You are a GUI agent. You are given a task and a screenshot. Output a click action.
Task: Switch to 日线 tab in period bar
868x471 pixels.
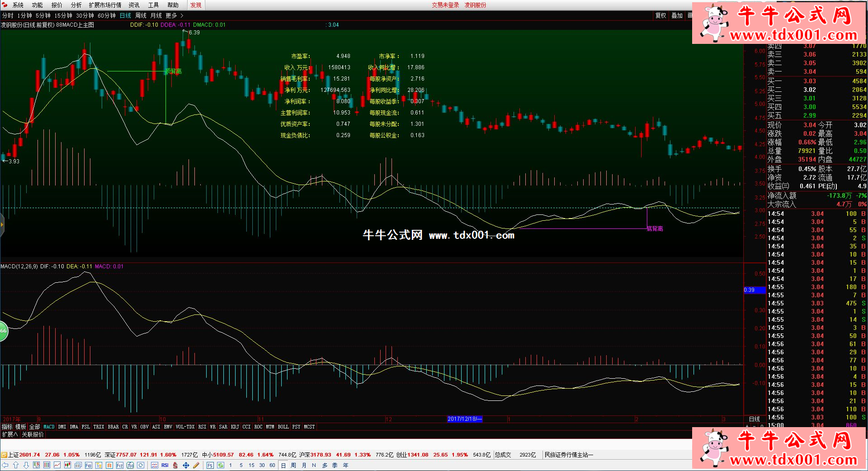click(125, 15)
